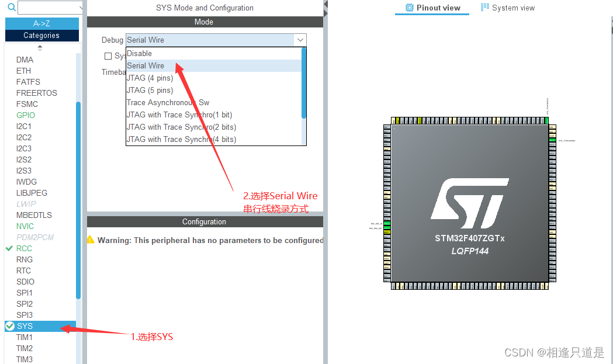Select SPI3 peripheral

(24, 315)
